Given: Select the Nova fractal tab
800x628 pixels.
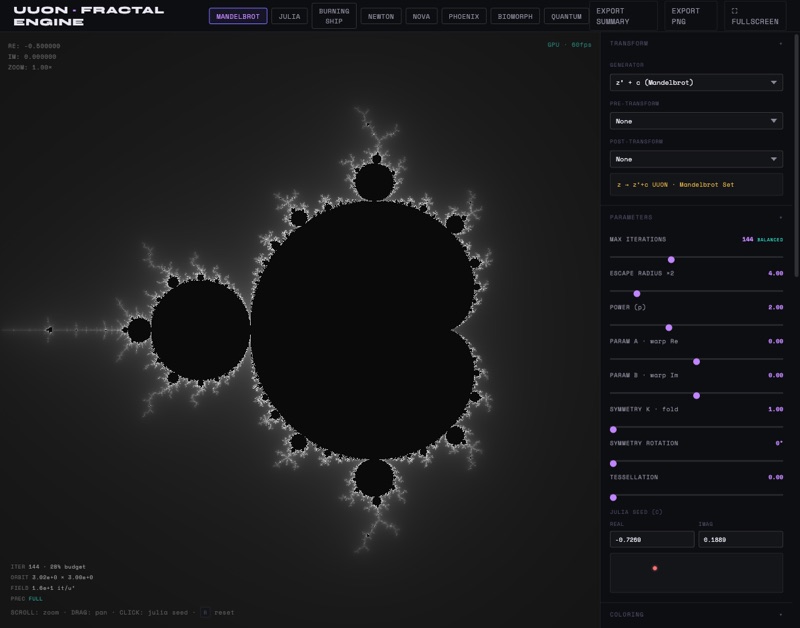Looking at the screenshot, I should click(x=421, y=16).
